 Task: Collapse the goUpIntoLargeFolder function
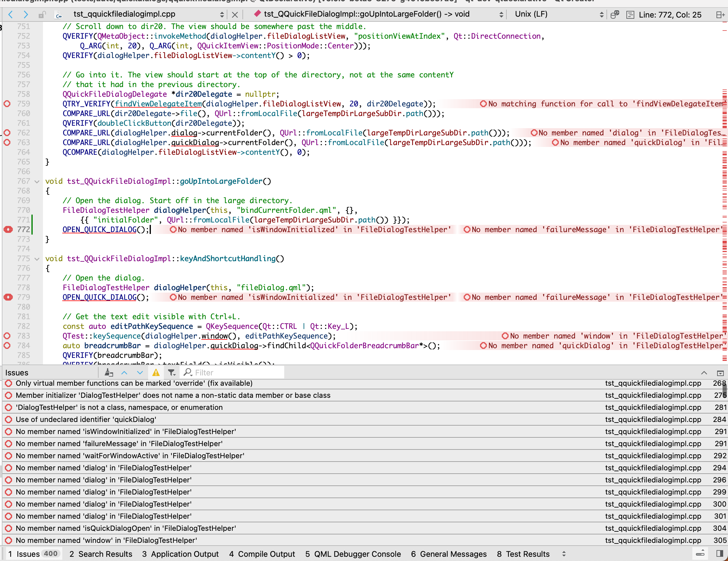pyautogui.click(x=37, y=182)
